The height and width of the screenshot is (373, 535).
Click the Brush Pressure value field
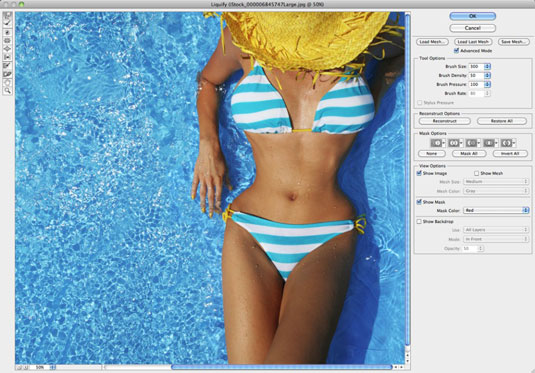[477, 84]
